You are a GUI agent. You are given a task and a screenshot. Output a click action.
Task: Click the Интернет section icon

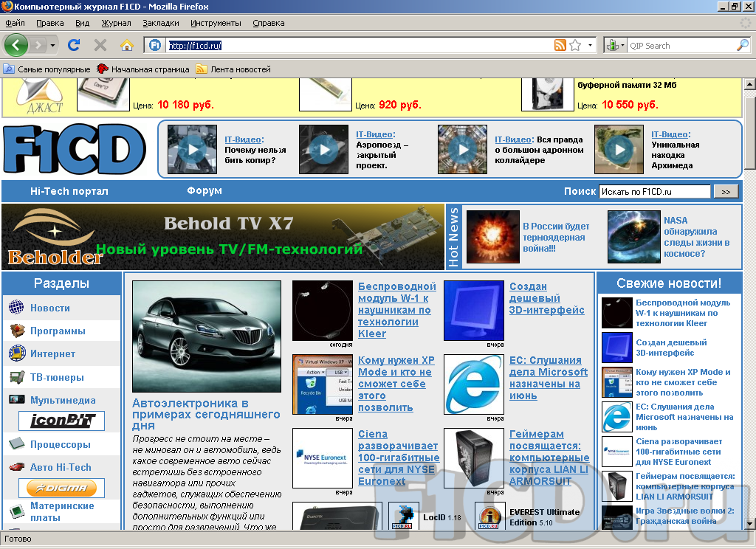(x=17, y=353)
